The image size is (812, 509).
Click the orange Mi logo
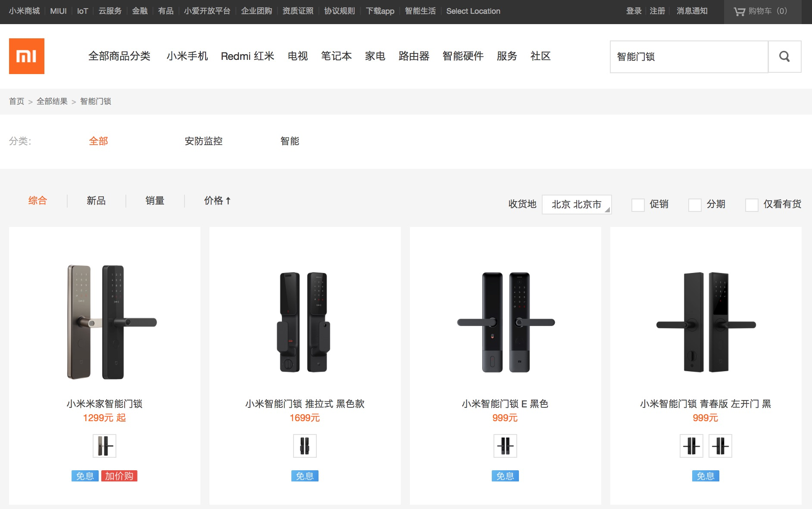tap(27, 56)
